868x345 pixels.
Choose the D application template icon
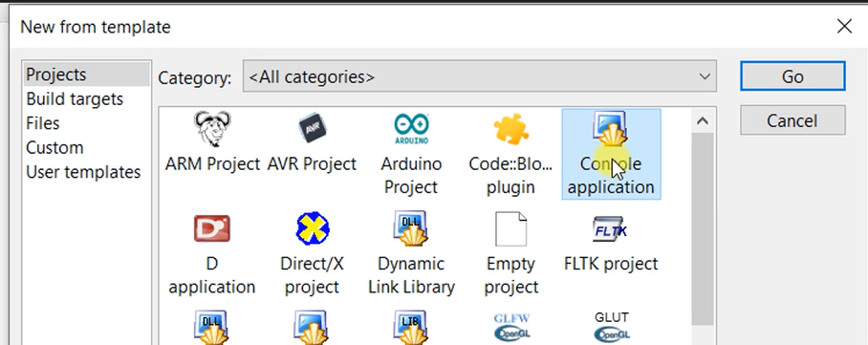coord(212,229)
